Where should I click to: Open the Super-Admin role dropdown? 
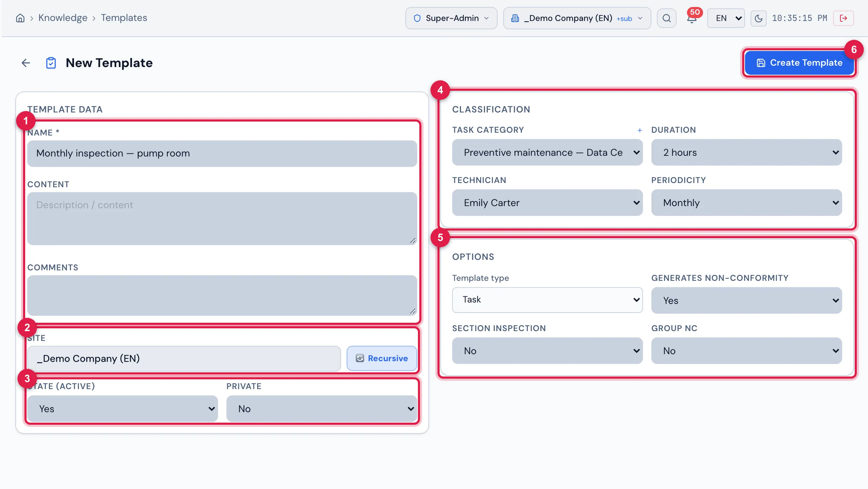click(451, 18)
